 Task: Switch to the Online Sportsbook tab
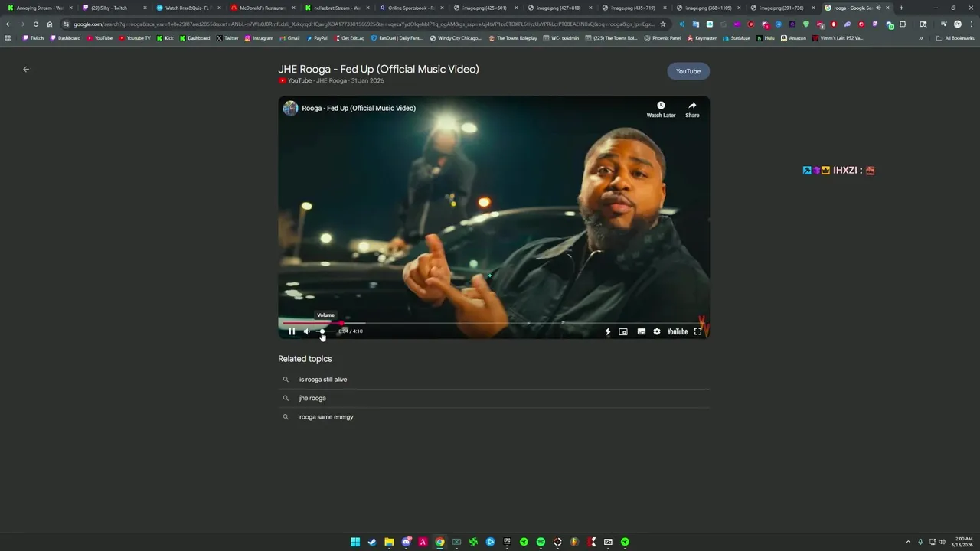[x=410, y=8]
